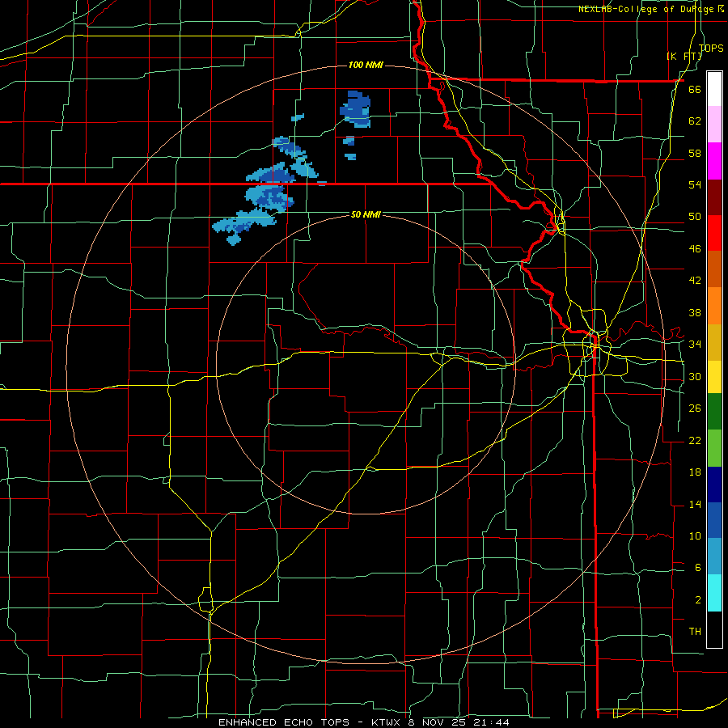The height and width of the screenshot is (728, 728).
Task: Click the light orange swatch beside label 38
Action: point(714,306)
